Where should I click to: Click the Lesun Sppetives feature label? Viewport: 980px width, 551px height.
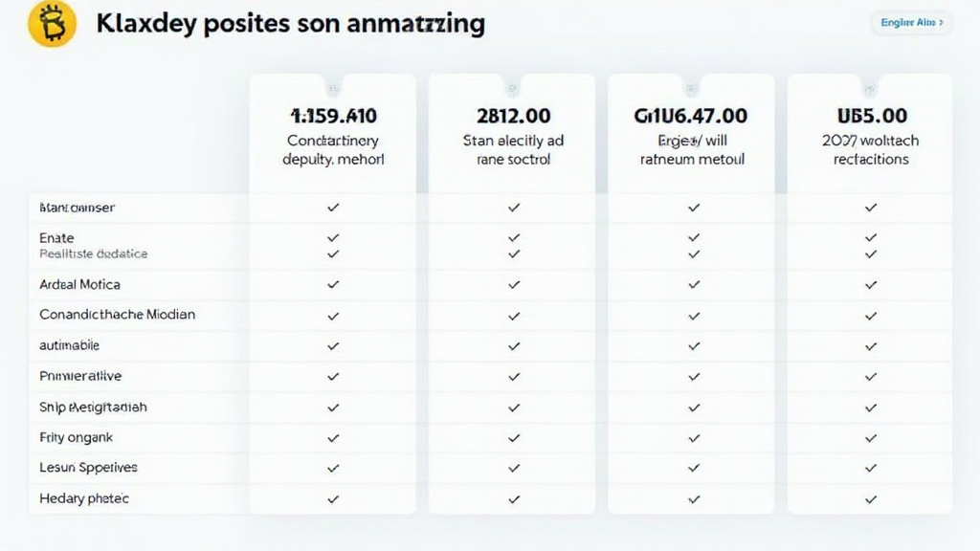[88, 468]
